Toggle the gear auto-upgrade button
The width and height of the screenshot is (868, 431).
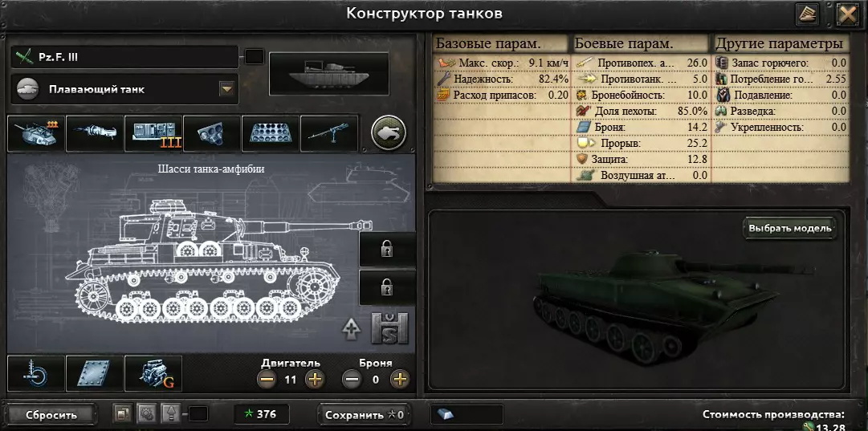pyautogui.click(x=146, y=413)
